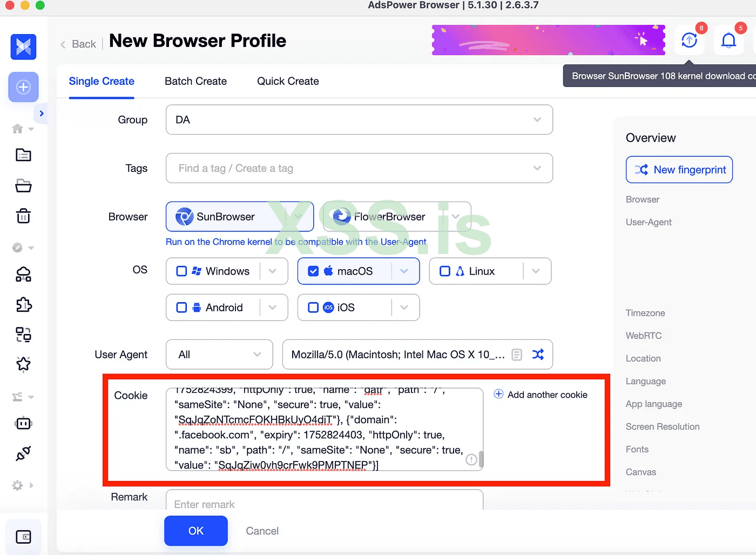The height and width of the screenshot is (555, 756).
Task: Go back using the Back link
Action: (79, 44)
